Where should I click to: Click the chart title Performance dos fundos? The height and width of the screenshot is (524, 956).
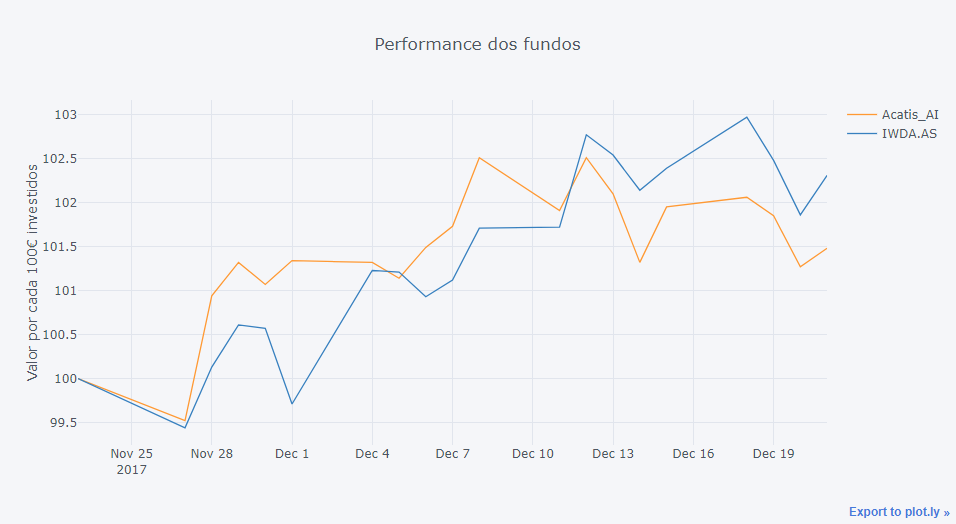point(477,44)
